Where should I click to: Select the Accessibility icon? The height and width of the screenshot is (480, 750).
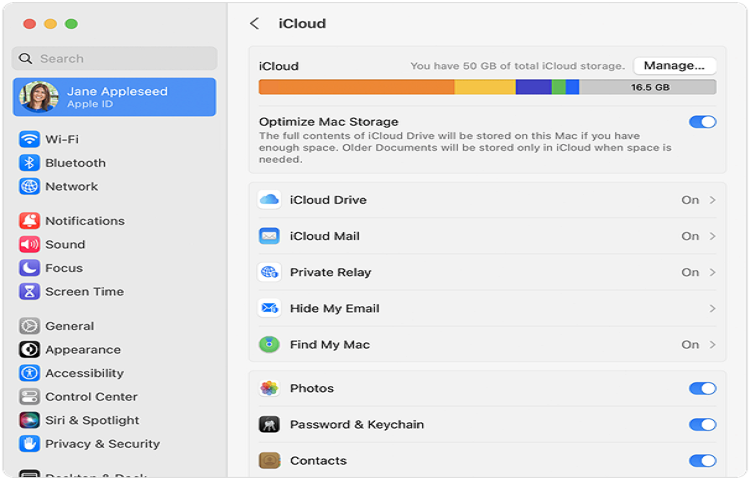29,373
